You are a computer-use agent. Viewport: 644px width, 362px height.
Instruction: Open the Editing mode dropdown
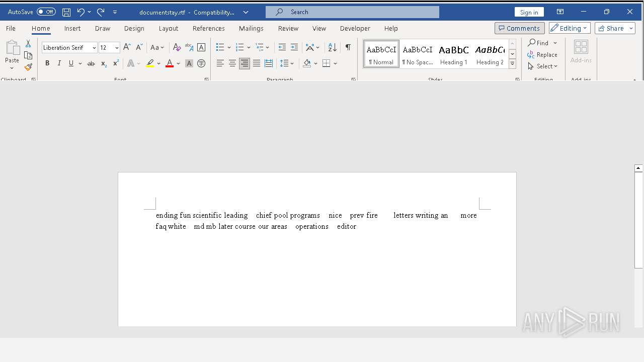pos(570,28)
